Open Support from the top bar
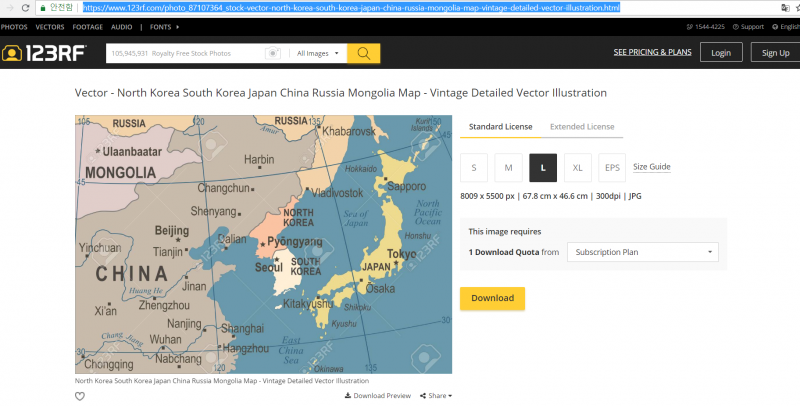 [752, 27]
